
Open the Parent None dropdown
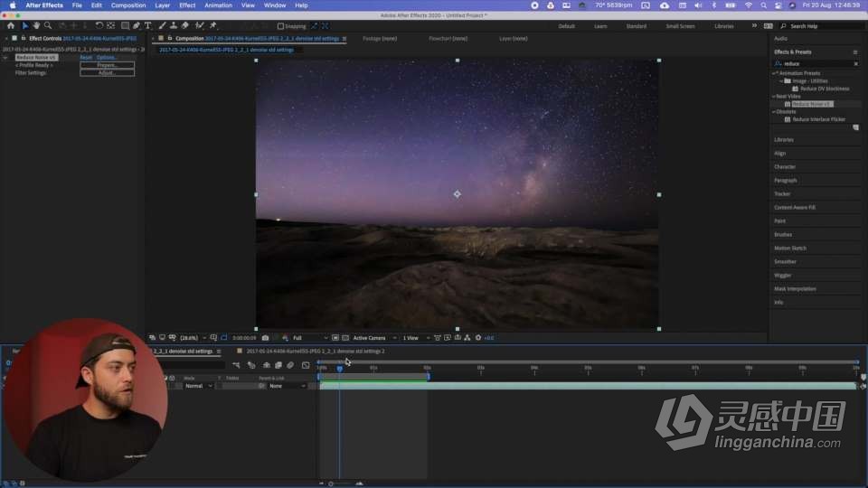pos(288,386)
